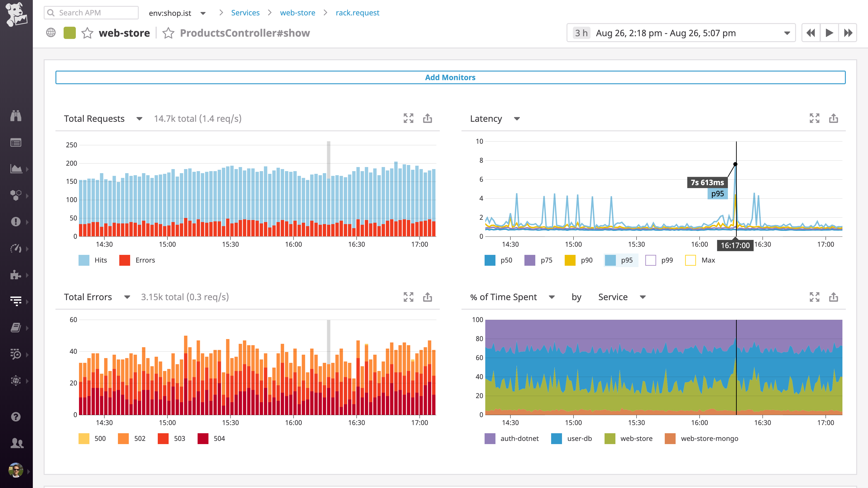This screenshot has width=868, height=488.
Task: Open the Logs panel from the sidebar
Action: point(16,328)
